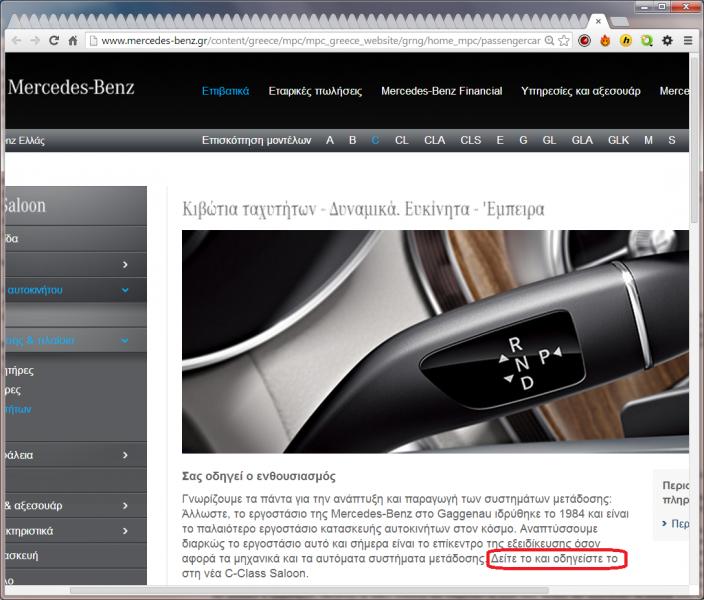Screen dimensions: 704x600
Task: Click the horizontal page scrollbar
Action: click(x=309, y=590)
